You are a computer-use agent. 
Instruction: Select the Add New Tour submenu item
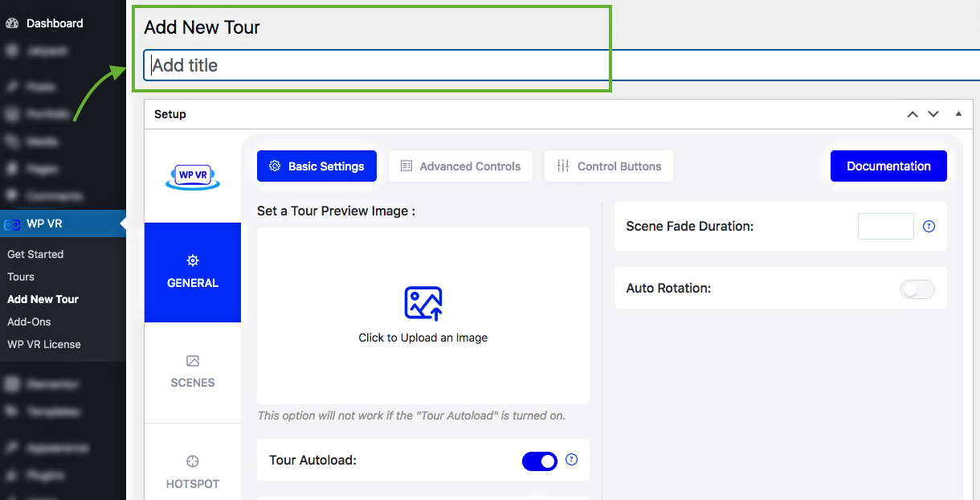pos(43,299)
